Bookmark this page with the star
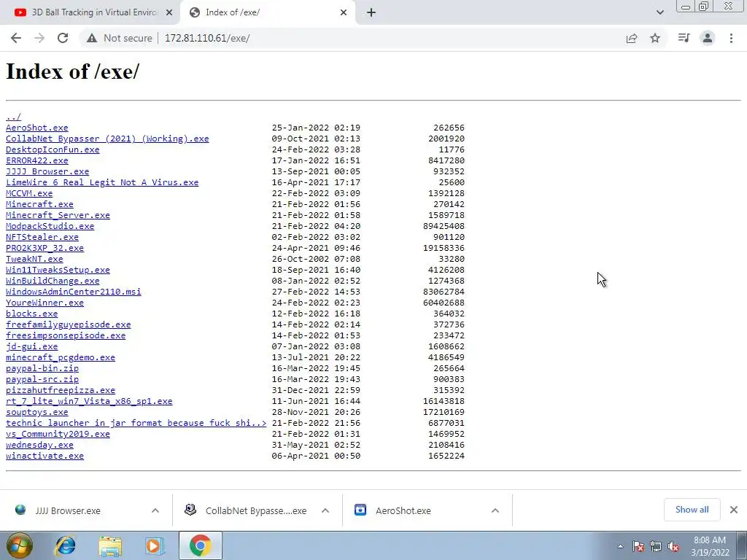Image resolution: width=747 pixels, height=560 pixels. (x=655, y=38)
